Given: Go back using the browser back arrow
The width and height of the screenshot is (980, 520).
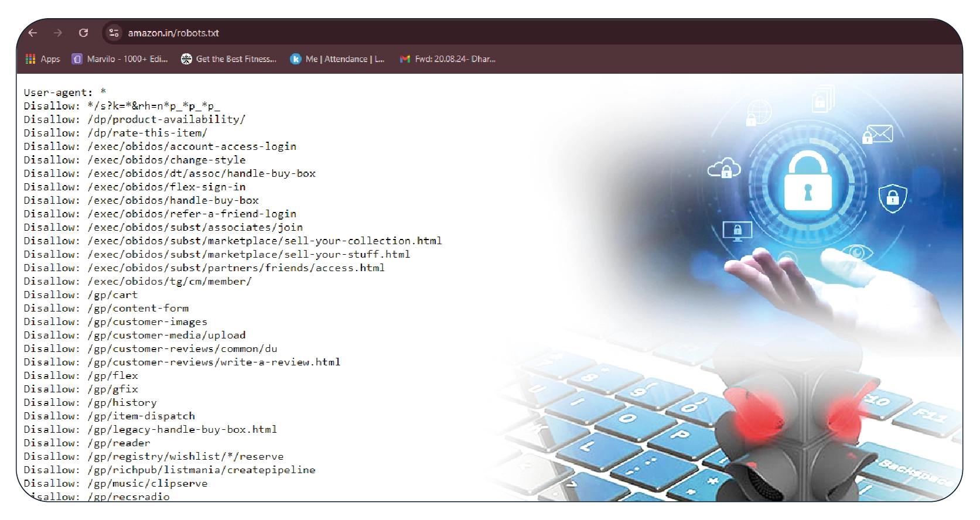Looking at the screenshot, I should point(33,33).
